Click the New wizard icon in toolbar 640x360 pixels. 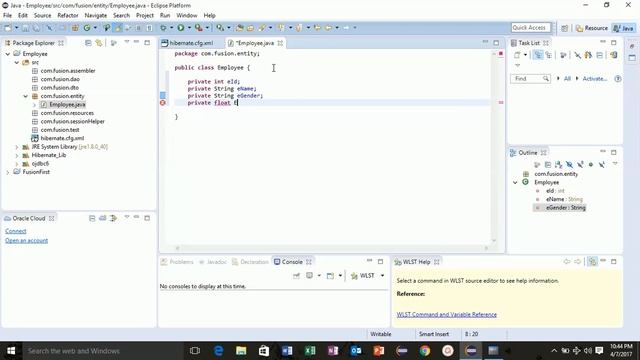click(8, 28)
